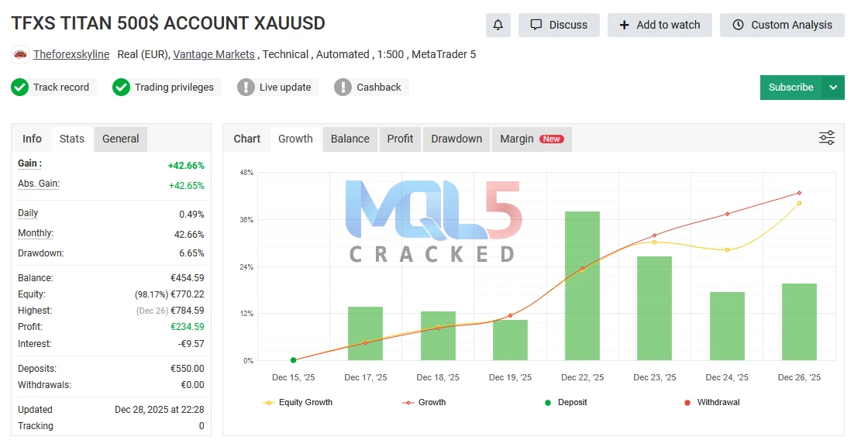This screenshot has height=440, width=868.
Task: Click the Dec 22 green bar
Action: click(x=582, y=285)
